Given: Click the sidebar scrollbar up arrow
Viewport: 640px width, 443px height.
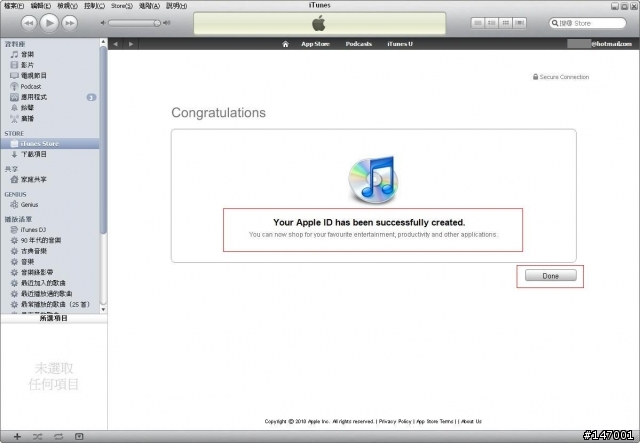Looking at the screenshot, I should tap(103, 42).
